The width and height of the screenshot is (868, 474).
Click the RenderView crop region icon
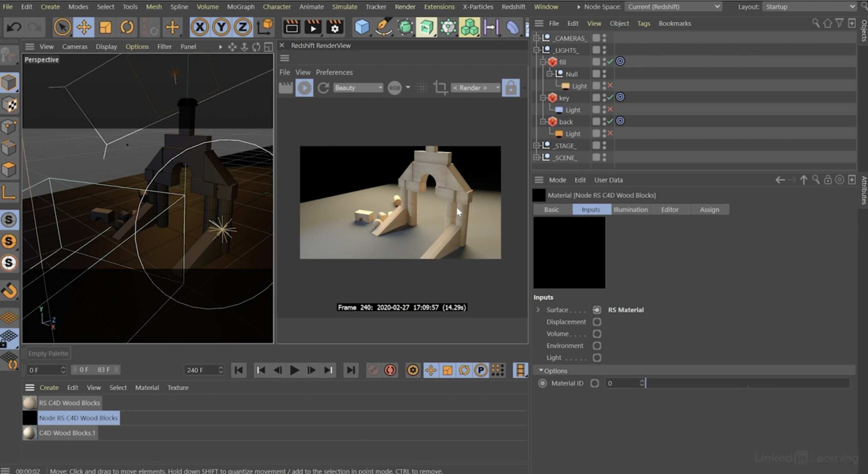pos(440,88)
